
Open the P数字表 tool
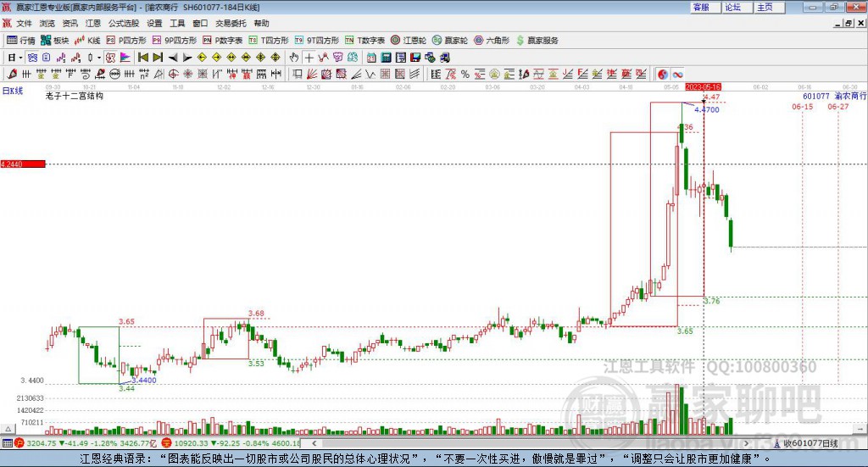click(x=223, y=41)
